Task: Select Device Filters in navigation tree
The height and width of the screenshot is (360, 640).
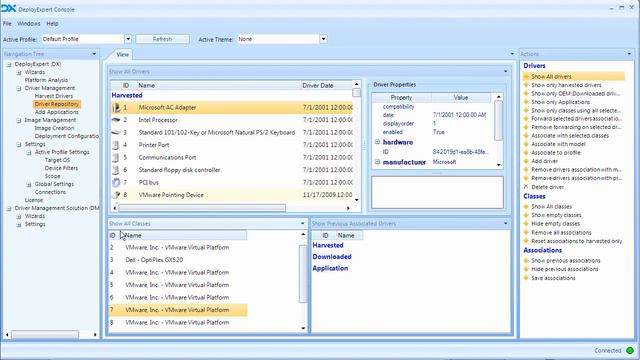Action: [61, 168]
